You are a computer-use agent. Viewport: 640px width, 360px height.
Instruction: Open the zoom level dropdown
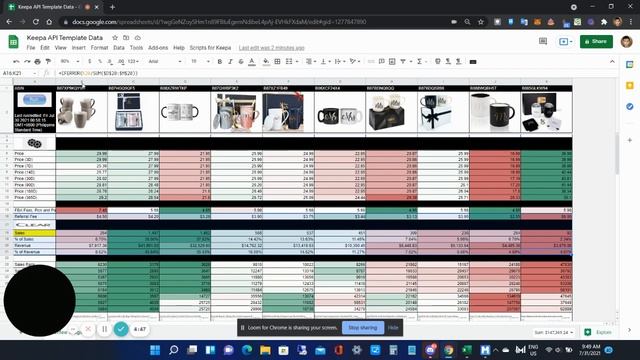[70, 62]
